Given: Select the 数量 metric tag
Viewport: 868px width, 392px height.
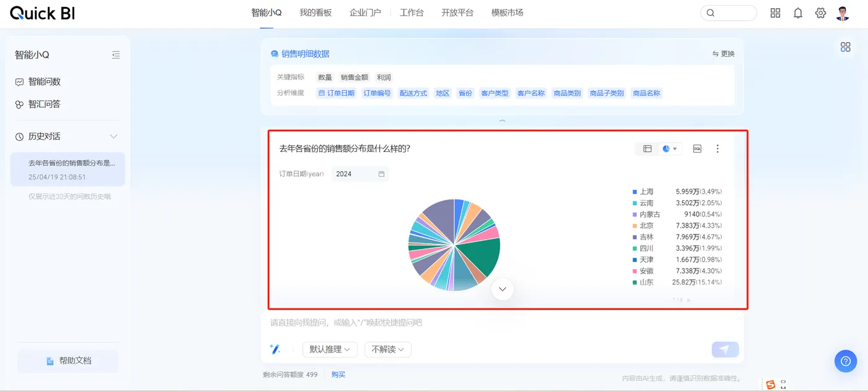Looking at the screenshot, I should coord(325,78).
